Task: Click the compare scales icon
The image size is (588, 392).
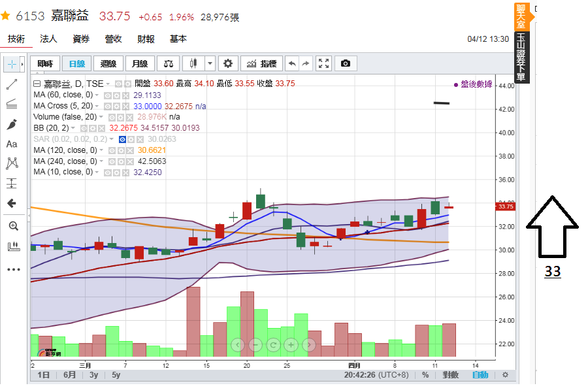Action: pyautogui.click(x=169, y=63)
